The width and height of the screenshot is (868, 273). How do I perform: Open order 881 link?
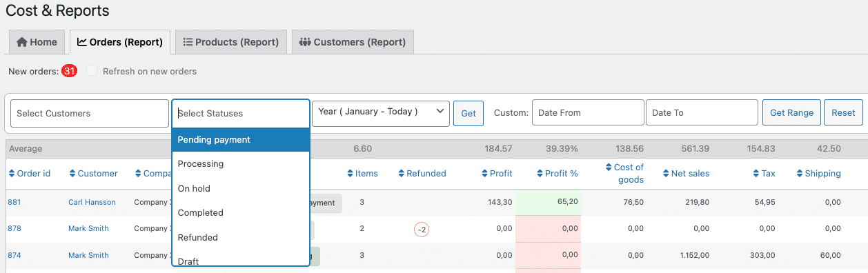(x=14, y=203)
